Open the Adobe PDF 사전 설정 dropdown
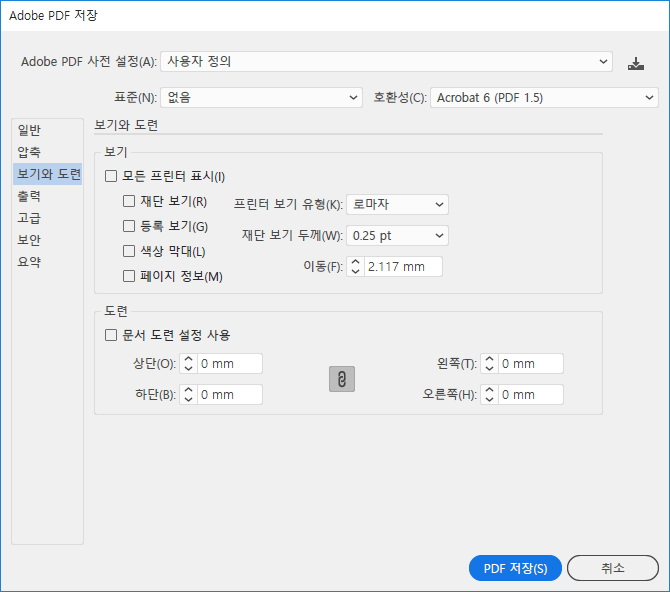670x592 pixels. pos(386,62)
